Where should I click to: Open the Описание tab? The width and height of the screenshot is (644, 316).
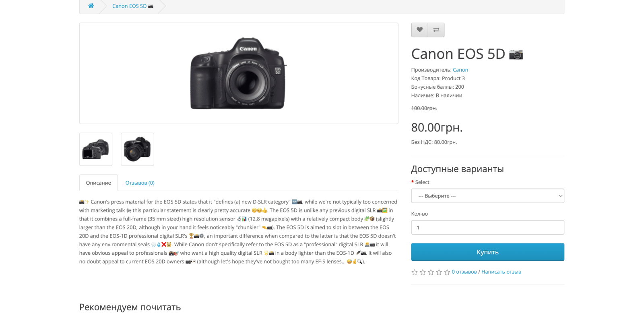click(x=98, y=183)
